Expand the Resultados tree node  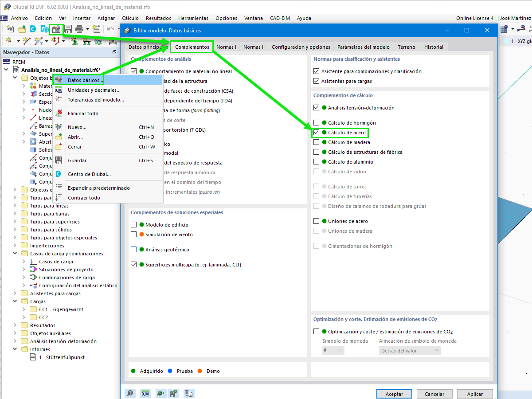pyautogui.click(x=15, y=325)
